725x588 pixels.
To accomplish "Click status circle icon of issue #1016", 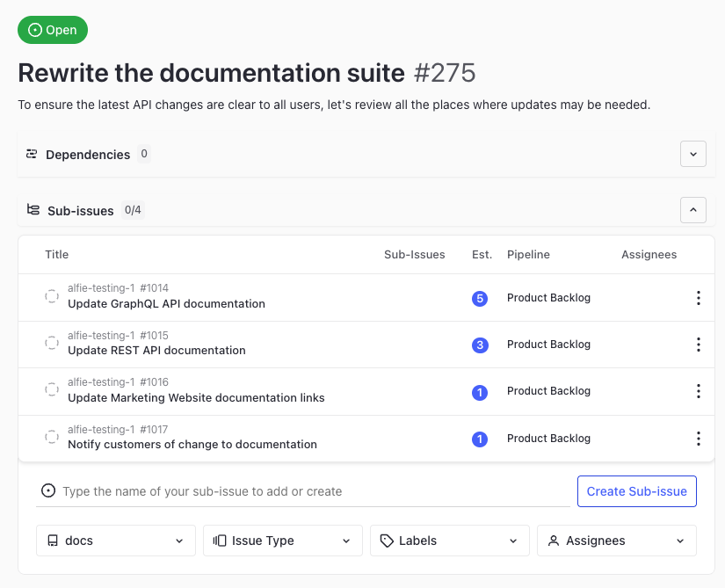I will tap(52, 390).
